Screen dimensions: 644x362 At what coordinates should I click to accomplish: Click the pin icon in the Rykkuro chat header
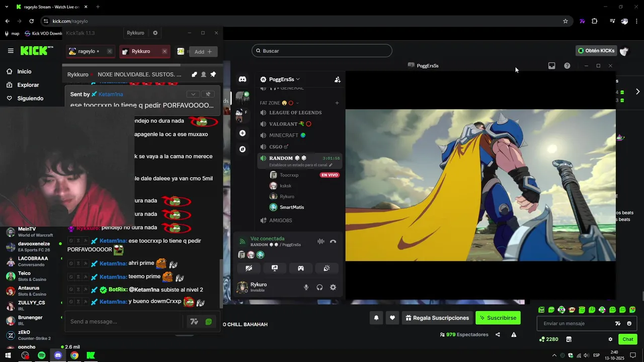(x=213, y=74)
